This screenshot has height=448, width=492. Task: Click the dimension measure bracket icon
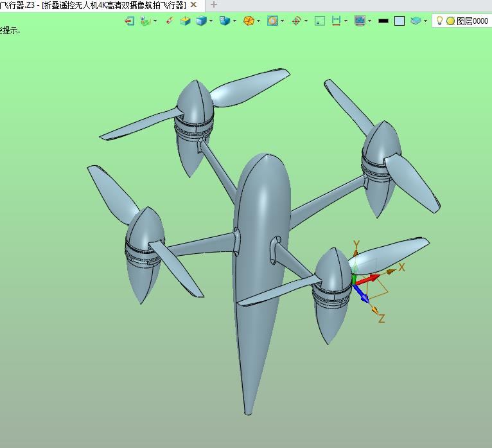click(x=336, y=21)
